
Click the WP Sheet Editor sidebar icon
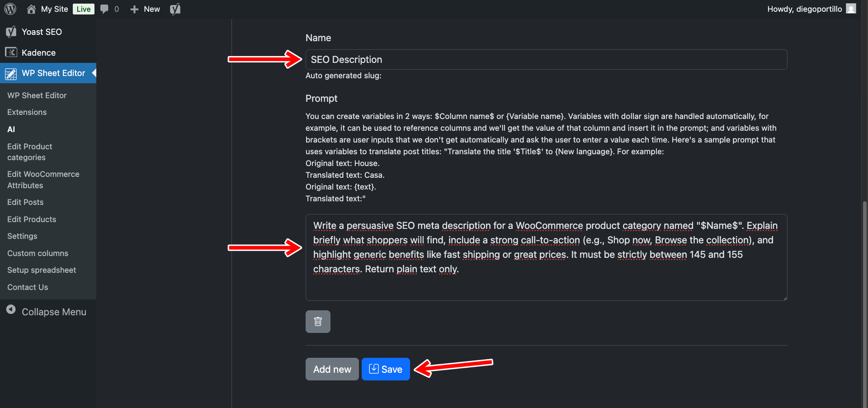click(x=11, y=73)
